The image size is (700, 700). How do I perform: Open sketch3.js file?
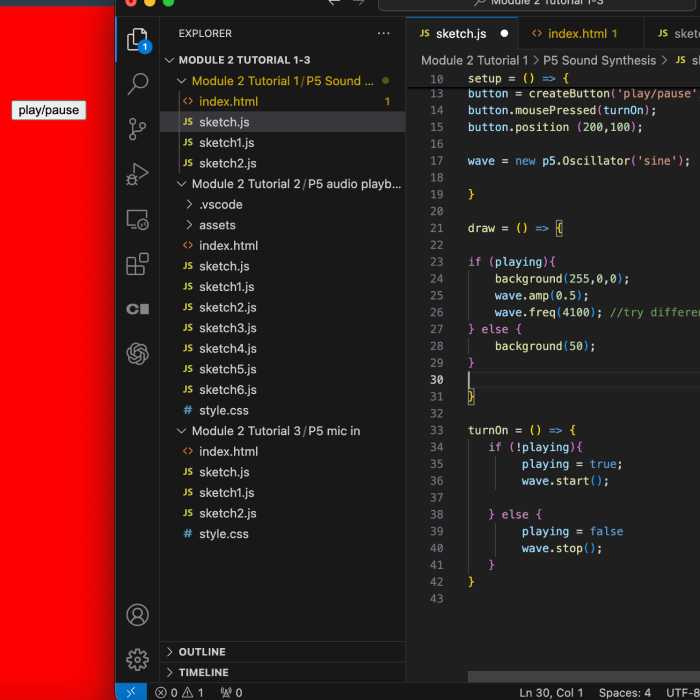pos(282,328)
